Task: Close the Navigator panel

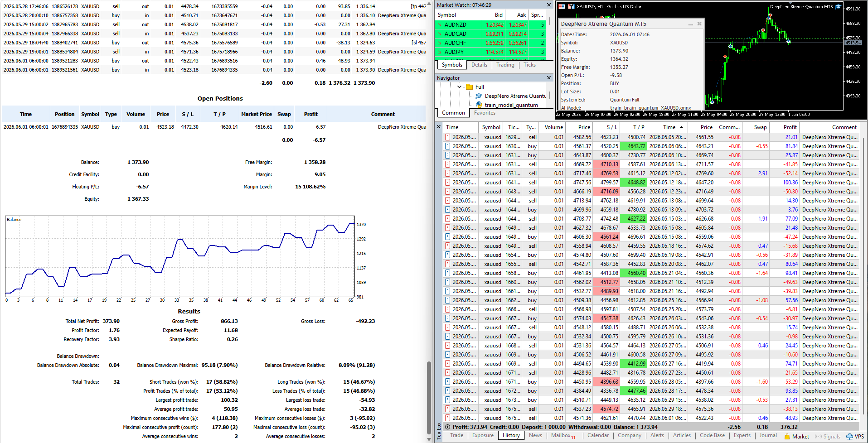Action: 549,78
